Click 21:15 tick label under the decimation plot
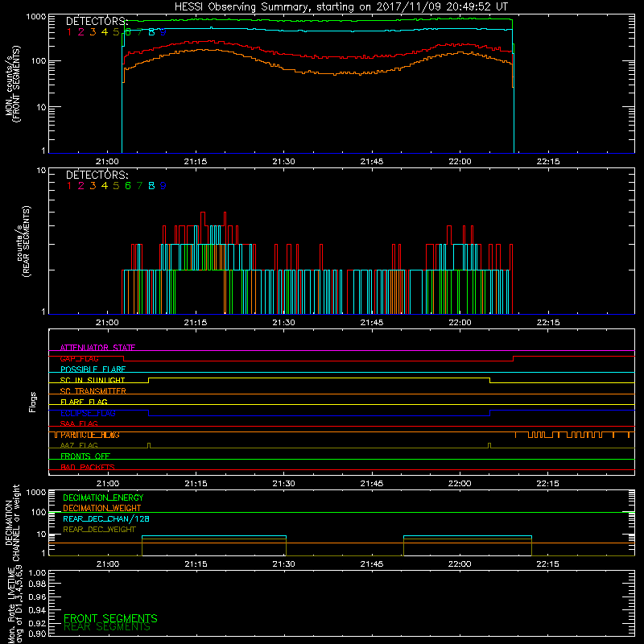Image resolution: width=644 pixels, height=644 pixels. point(196,564)
